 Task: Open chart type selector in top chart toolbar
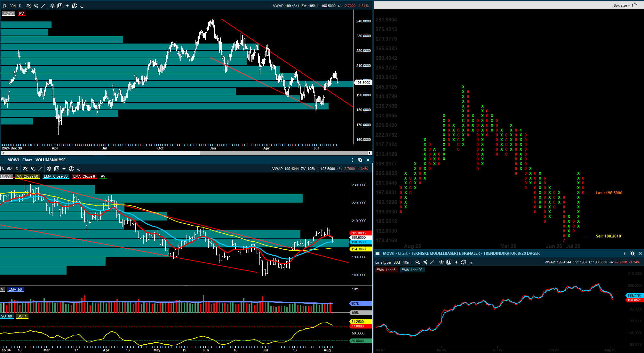click(x=4, y=6)
